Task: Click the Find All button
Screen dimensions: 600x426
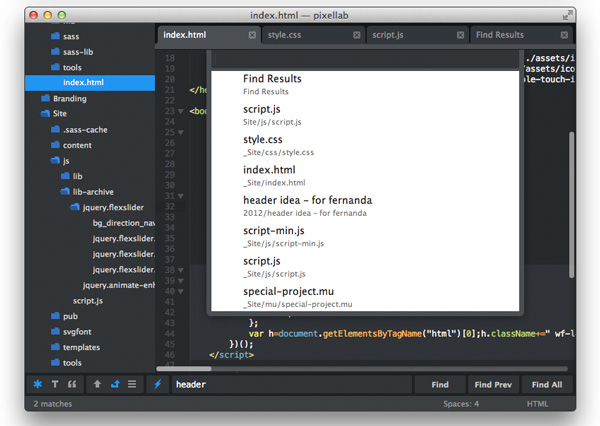Action: [x=547, y=384]
